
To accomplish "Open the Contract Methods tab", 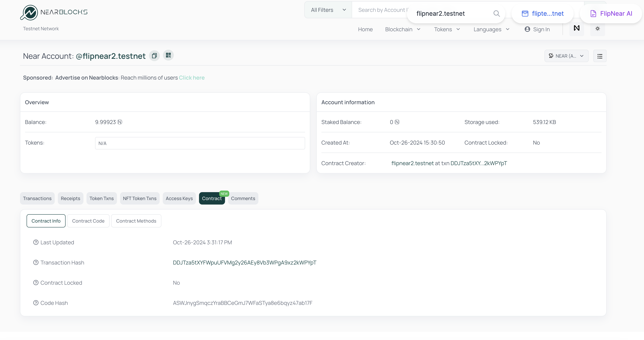I will click(x=136, y=221).
